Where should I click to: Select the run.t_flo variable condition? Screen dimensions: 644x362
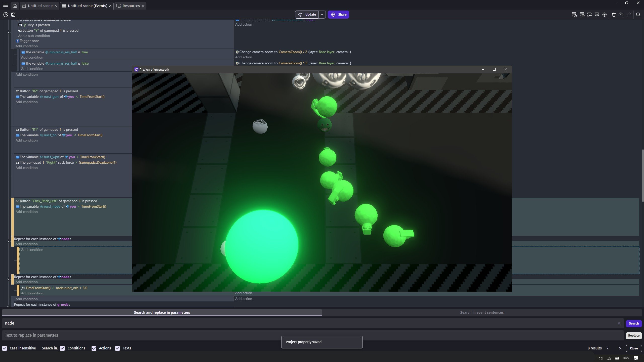pyautogui.click(x=59, y=135)
